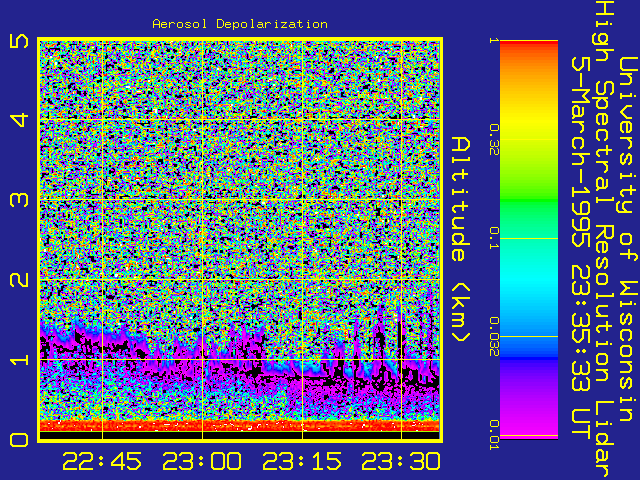
Task: Click altitude axis value 5
Action: coord(19,41)
